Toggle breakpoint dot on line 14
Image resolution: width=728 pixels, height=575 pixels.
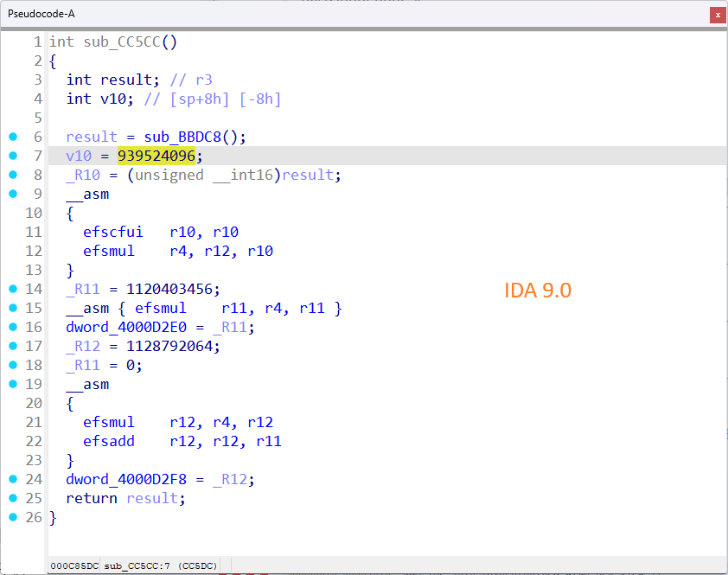tap(13, 289)
